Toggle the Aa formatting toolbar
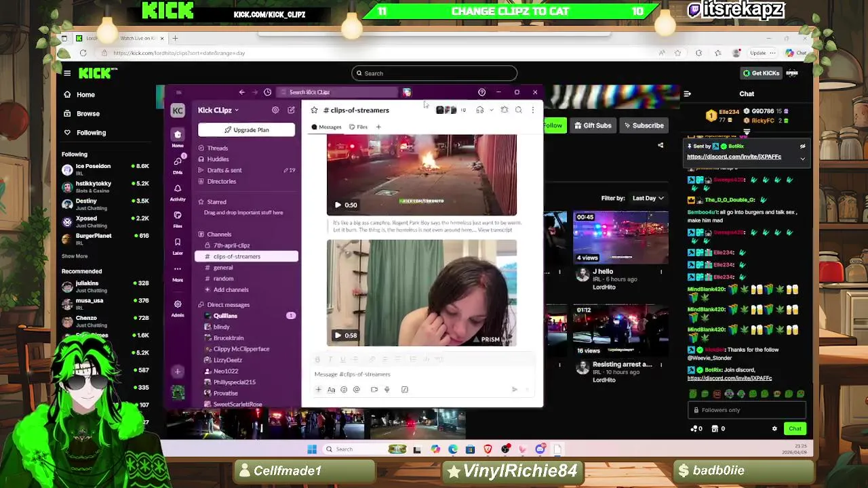The width and height of the screenshot is (868, 488). click(x=331, y=390)
